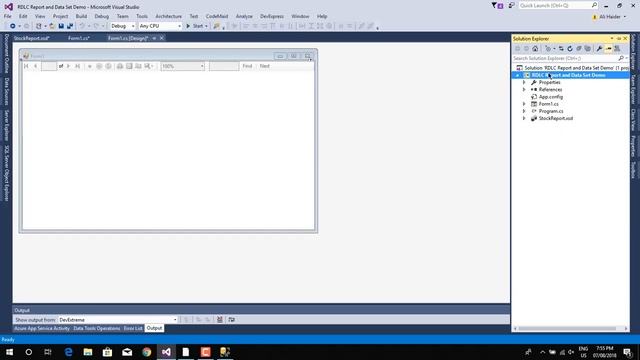
Task: Click the Save All icon in the toolbar
Action: (x=70, y=26)
